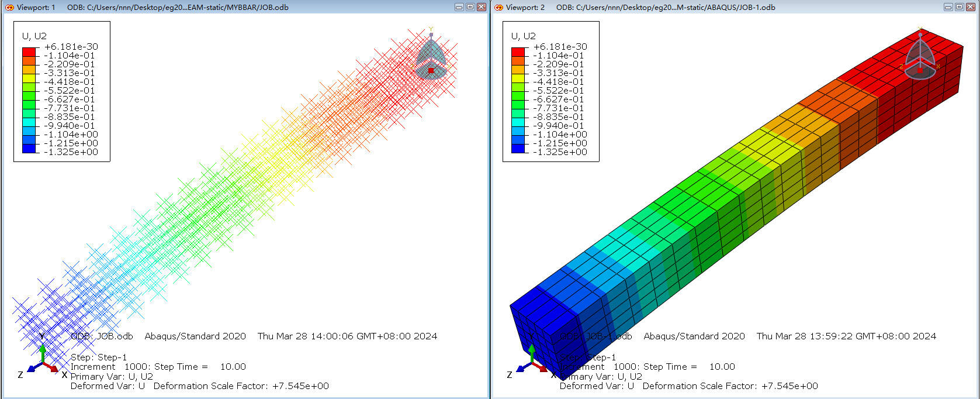Click 'Step: Step-1' text in Viewport 1
This screenshot has height=399, width=980.
pyautogui.click(x=99, y=357)
